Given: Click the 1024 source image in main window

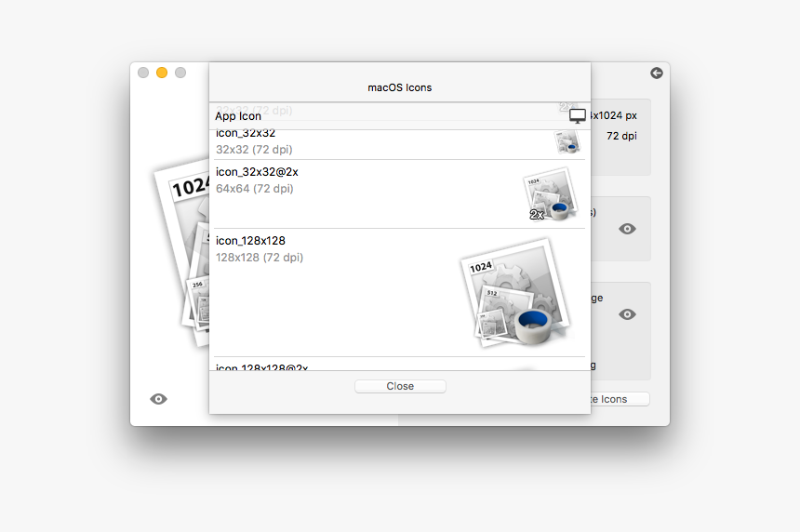Looking at the screenshot, I should (182, 252).
